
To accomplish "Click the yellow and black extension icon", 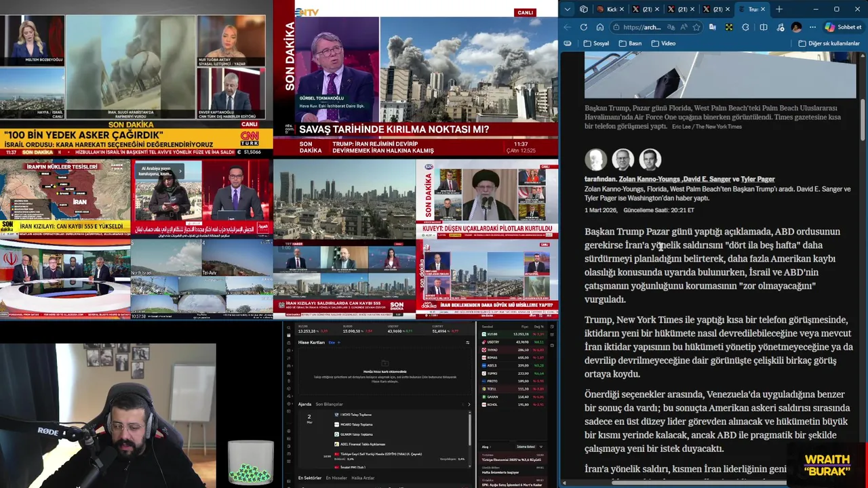I will click(729, 27).
